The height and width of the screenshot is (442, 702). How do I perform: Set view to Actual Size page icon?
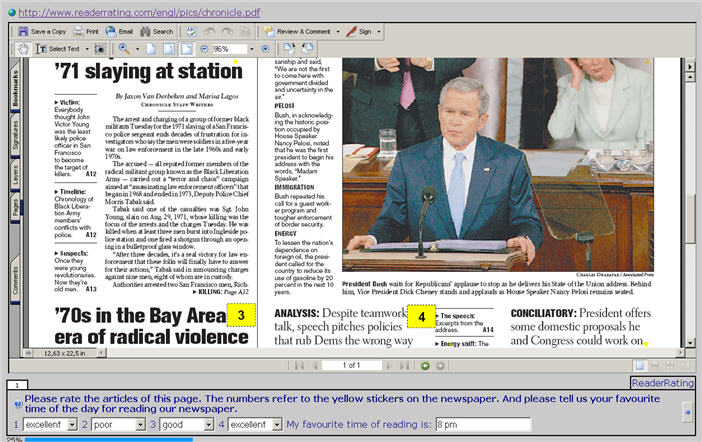point(151,49)
